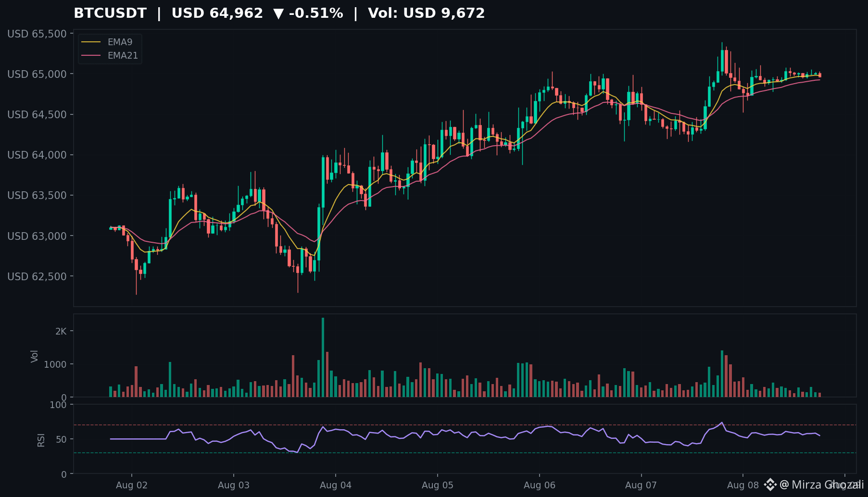Select the Vol panel axis title
The width and height of the screenshot is (868, 497).
[34, 356]
